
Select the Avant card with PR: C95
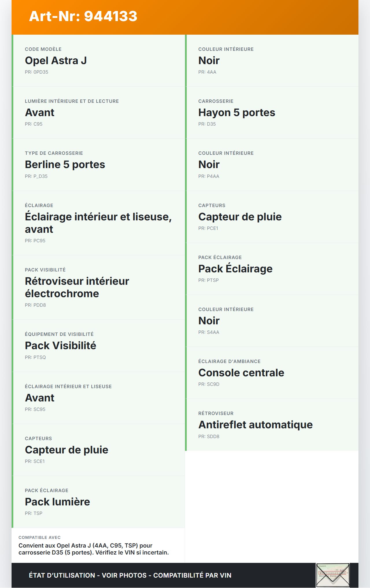[98, 113]
